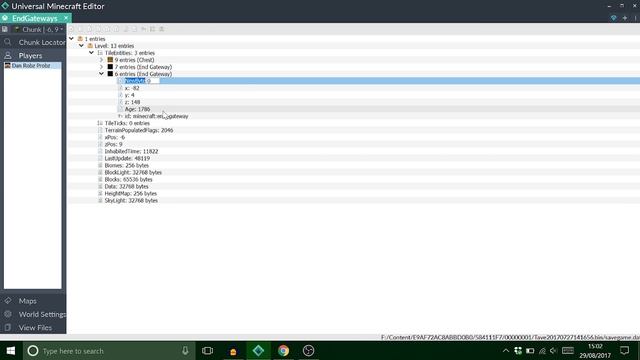640x360 pixels.
Task: Select 'HeightMap: 256 bytes' row
Action: point(131,193)
